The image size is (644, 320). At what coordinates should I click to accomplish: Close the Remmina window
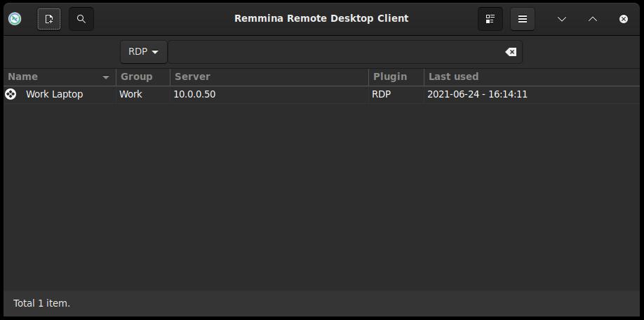pos(624,19)
